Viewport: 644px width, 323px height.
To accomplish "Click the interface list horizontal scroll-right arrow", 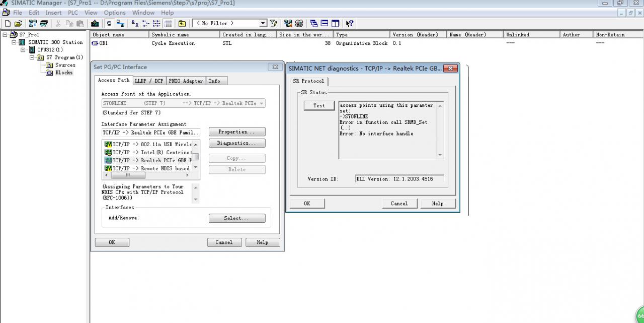I will point(188,175).
